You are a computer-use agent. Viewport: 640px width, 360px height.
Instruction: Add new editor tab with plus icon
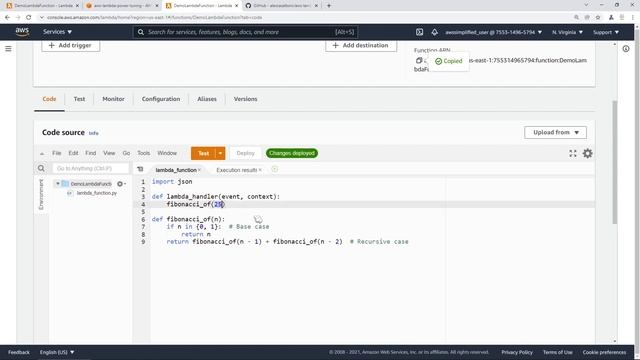[x=275, y=169]
